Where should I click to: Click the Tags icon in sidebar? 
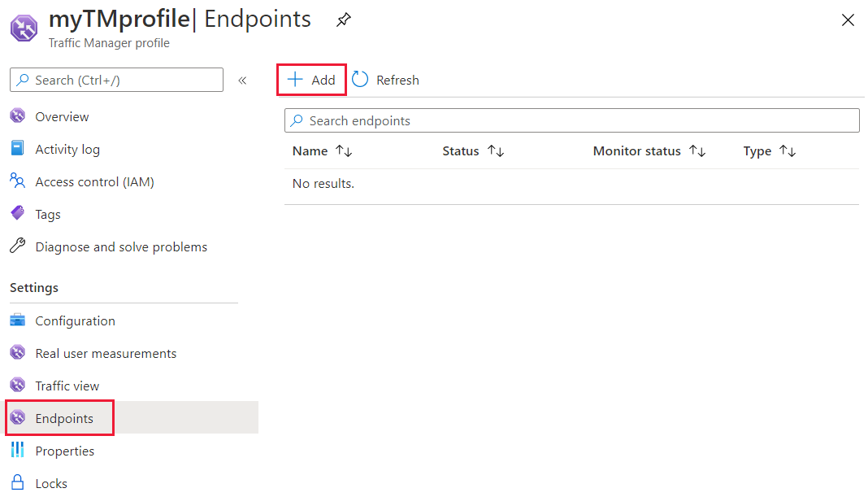18,214
